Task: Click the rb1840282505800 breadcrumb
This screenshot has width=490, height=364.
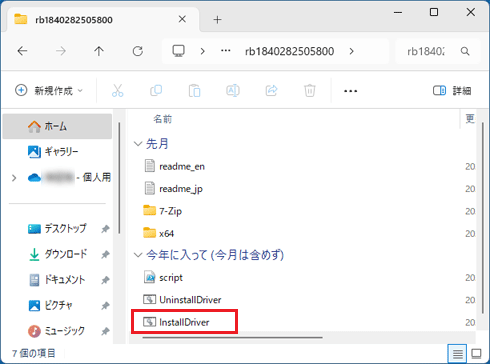Action: tap(289, 51)
